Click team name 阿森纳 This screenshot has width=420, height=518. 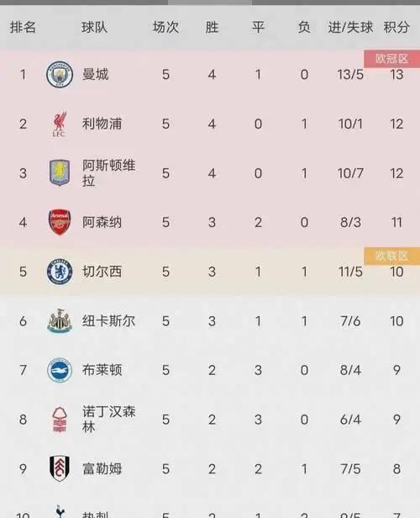(102, 222)
